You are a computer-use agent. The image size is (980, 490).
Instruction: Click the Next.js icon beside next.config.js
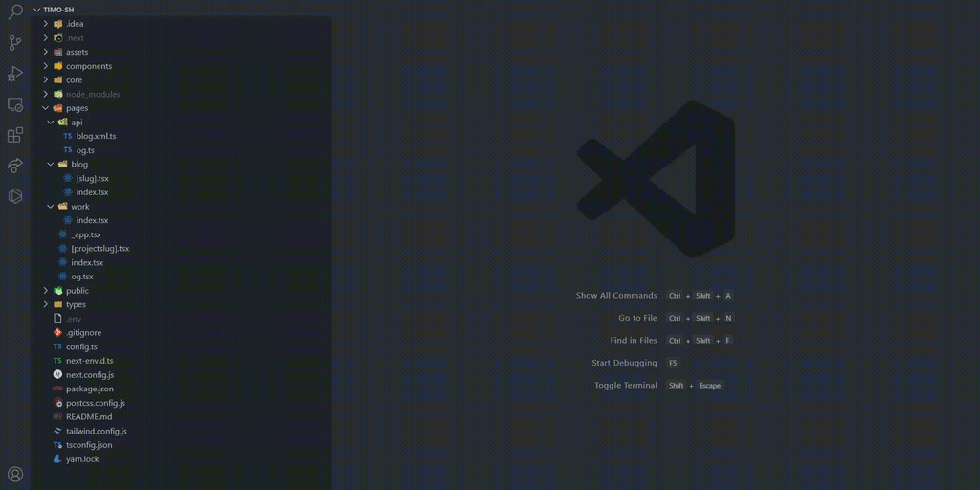tap(57, 375)
